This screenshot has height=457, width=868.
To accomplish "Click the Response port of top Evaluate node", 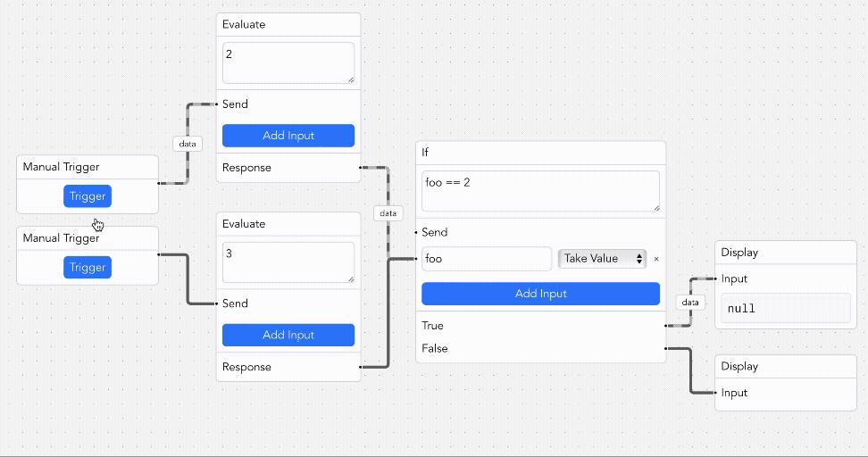I will (360, 167).
